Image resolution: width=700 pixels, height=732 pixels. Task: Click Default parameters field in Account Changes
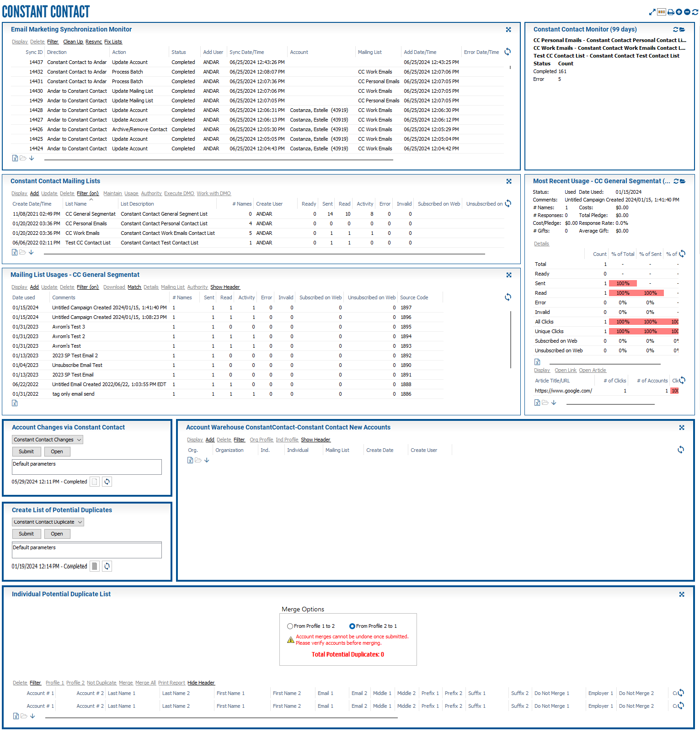click(x=87, y=467)
